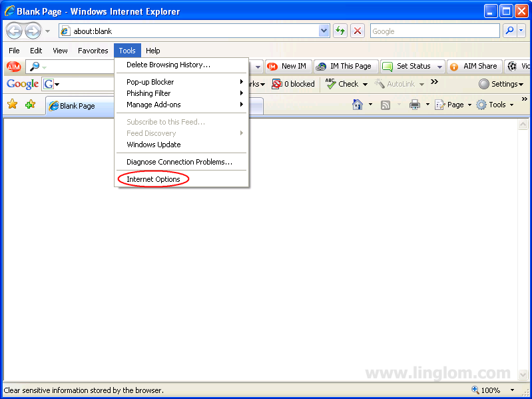Image resolution: width=532 pixels, height=399 pixels.
Task: Expand the Home button dropdown
Action: (370, 105)
